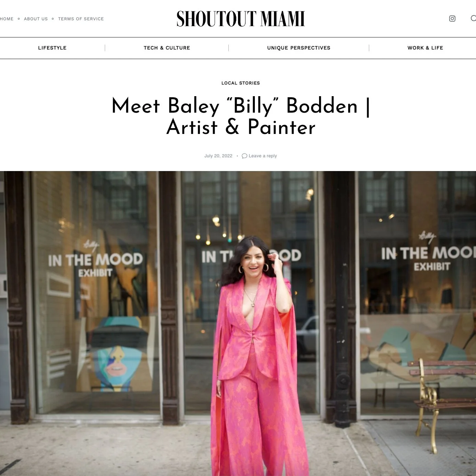Click the Leave a reply link
This screenshot has width=476, height=476.
pyautogui.click(x=263, y=156)
